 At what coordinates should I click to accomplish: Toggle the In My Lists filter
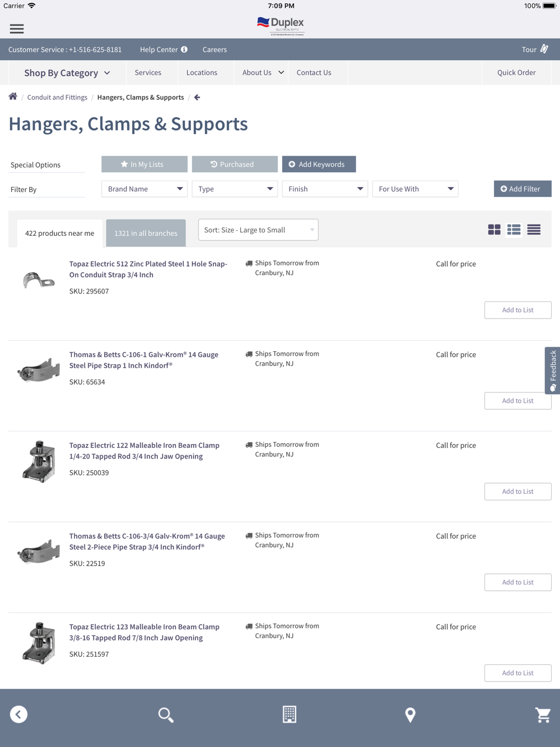[x=144, y=164]
